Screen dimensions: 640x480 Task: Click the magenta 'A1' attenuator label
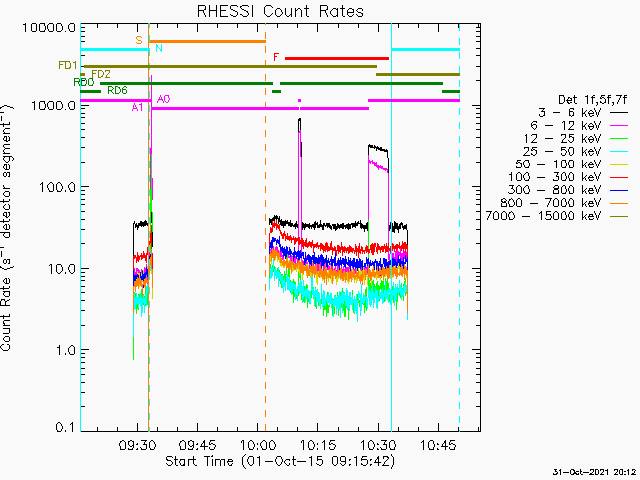coord(137,107)
